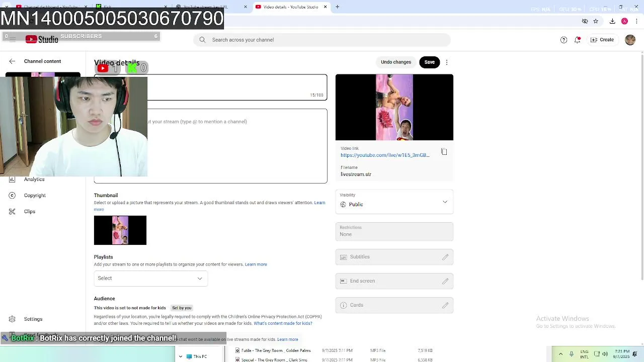Open the Help question mark icon
Image resolution: width=644 pixels, height=362 pixels.
pyautogui.click(x=563, y=40)
